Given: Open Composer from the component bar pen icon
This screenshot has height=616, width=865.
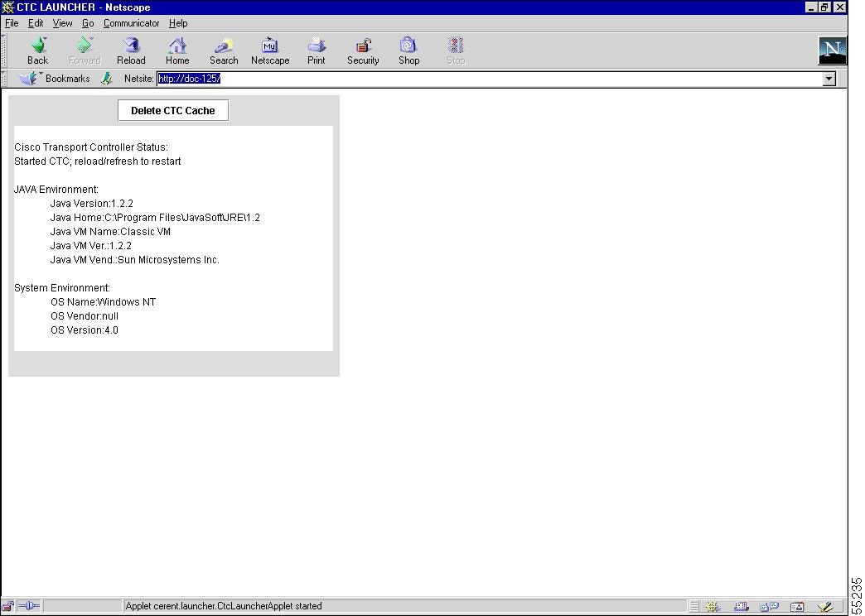Looking at the screenshot, I should pyautogui.click(x=825, y=607).
